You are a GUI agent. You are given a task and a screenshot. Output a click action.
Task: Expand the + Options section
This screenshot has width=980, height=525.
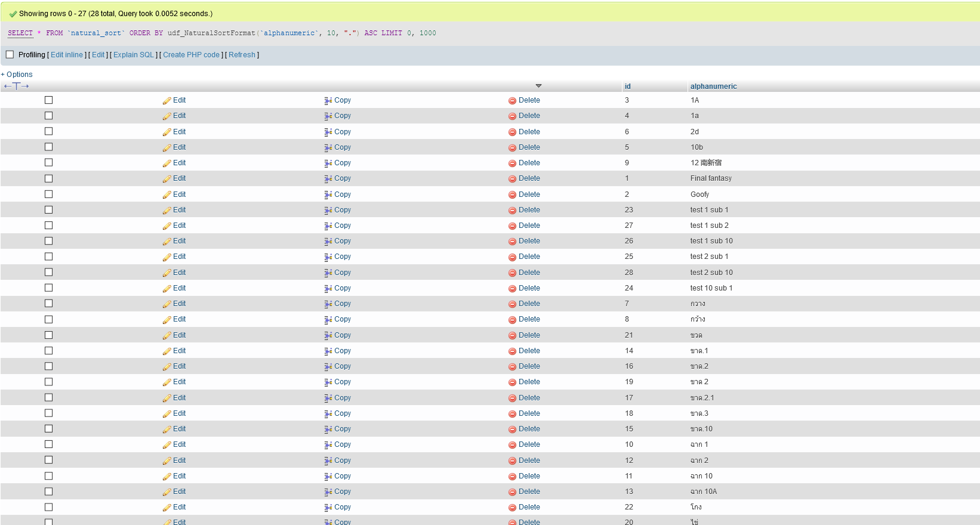[x=17, y=75]
